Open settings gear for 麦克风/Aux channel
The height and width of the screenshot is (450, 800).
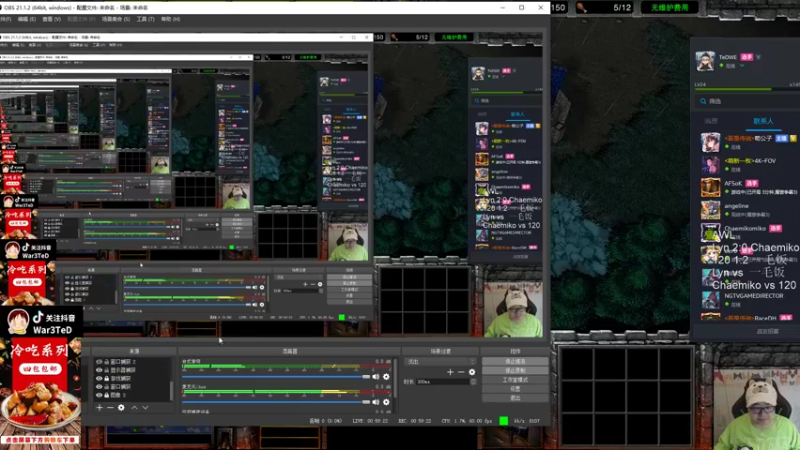[386, 402]
